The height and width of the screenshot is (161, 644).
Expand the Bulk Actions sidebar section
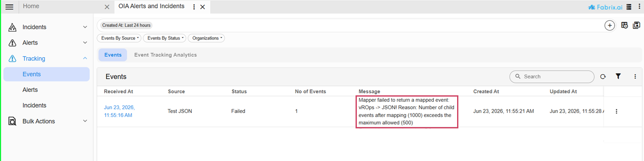pos(85,121)
